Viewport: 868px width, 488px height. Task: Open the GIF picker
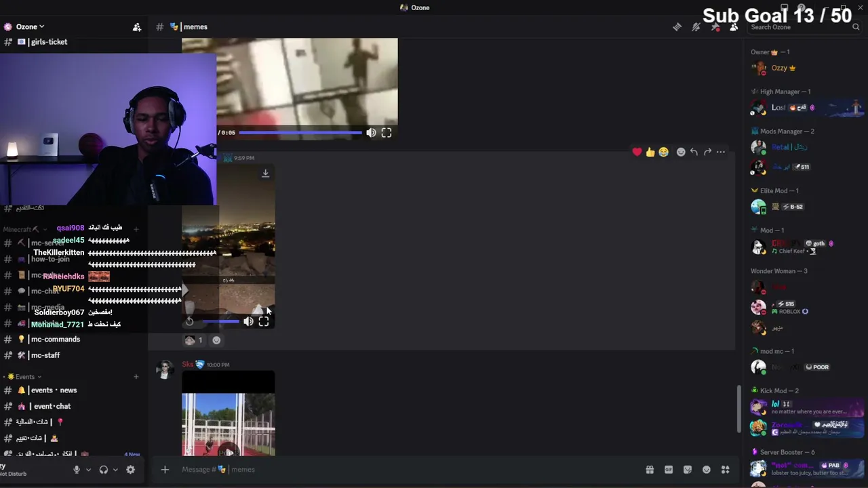(x=669, y=470)
